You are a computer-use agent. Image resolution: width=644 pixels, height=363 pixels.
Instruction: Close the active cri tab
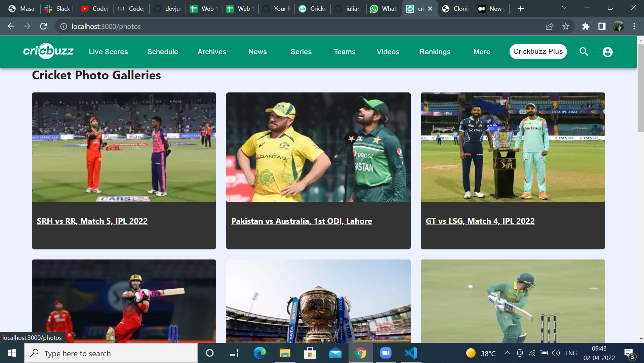click(430, 9)
